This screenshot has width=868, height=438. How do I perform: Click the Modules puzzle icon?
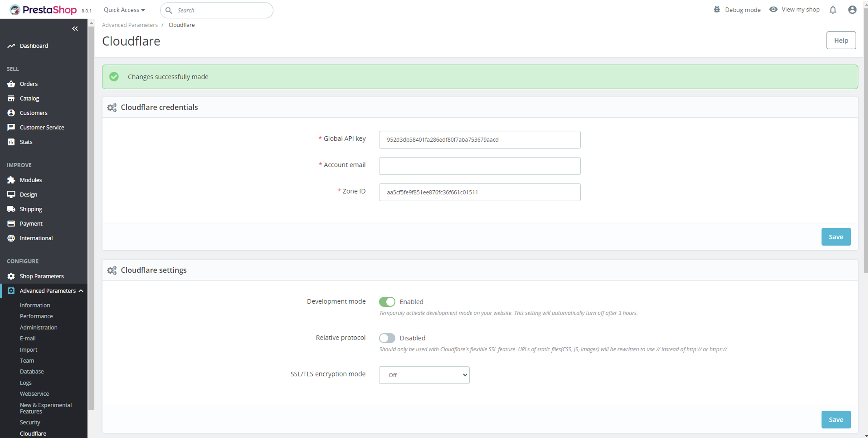pyautogui.click(x=11, y=180)
